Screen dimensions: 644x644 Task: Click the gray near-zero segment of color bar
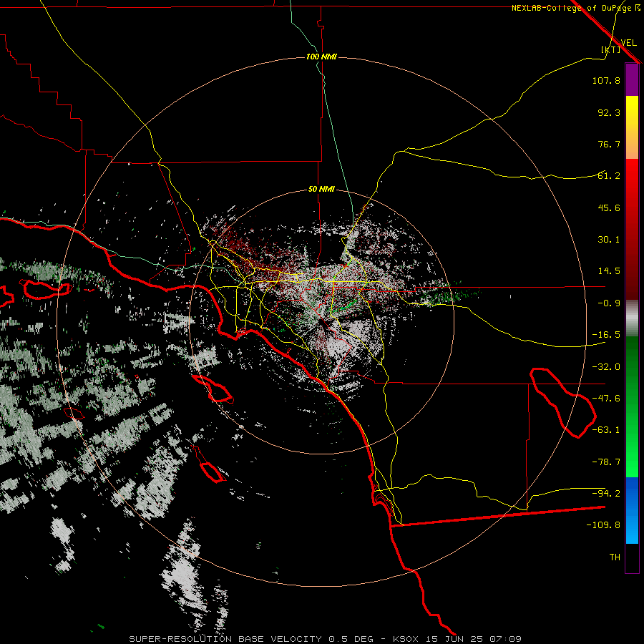632,318
